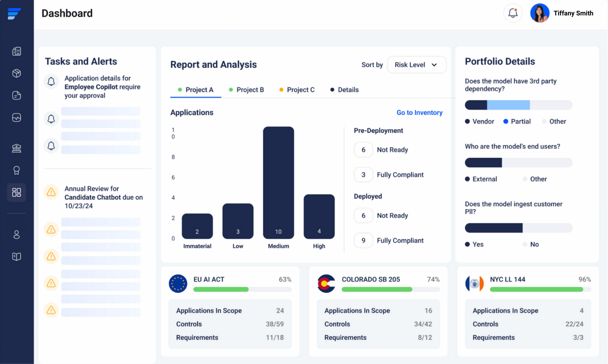Click the EU AI ACT progress bar

coord(242,289)
